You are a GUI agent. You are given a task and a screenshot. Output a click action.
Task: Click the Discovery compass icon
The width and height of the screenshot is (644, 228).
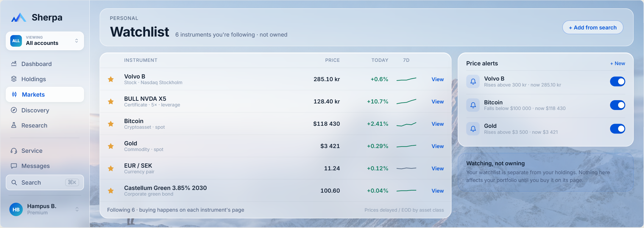tap(14, 110)
